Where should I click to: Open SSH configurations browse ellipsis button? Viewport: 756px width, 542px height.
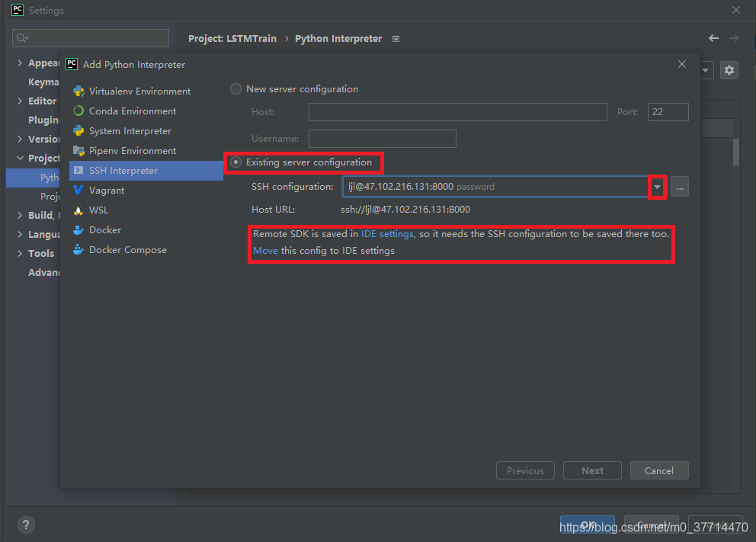[680, 187]
